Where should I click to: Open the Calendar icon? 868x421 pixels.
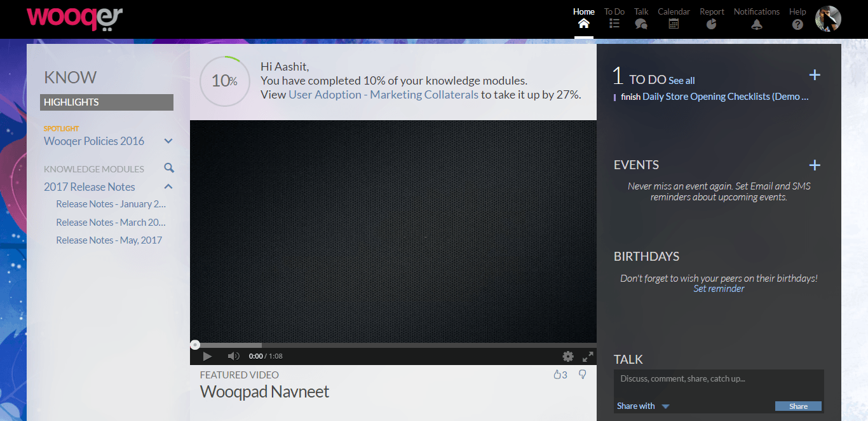pos(674,24)
